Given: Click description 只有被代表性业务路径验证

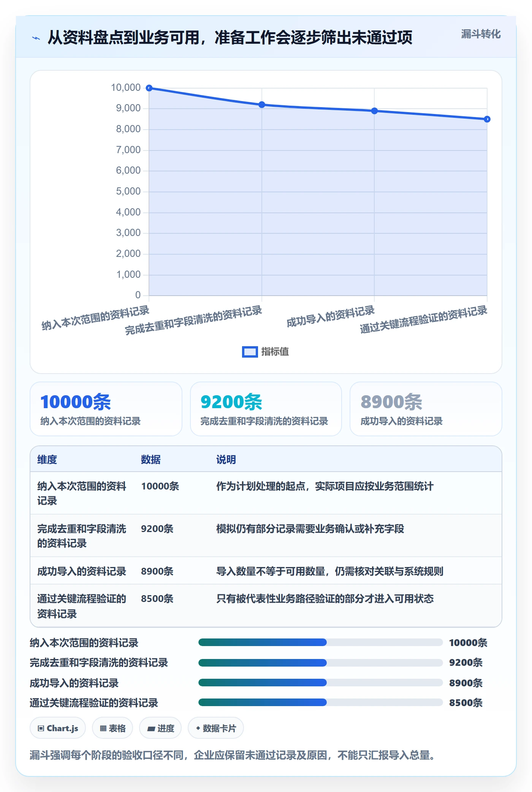Looking at the screenshot, I should (x=325, y=599).
